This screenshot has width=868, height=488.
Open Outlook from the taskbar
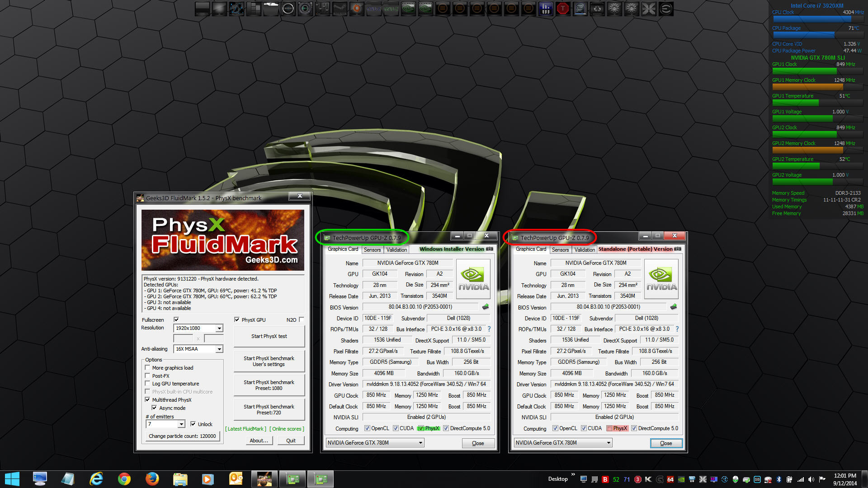(236, 479)
